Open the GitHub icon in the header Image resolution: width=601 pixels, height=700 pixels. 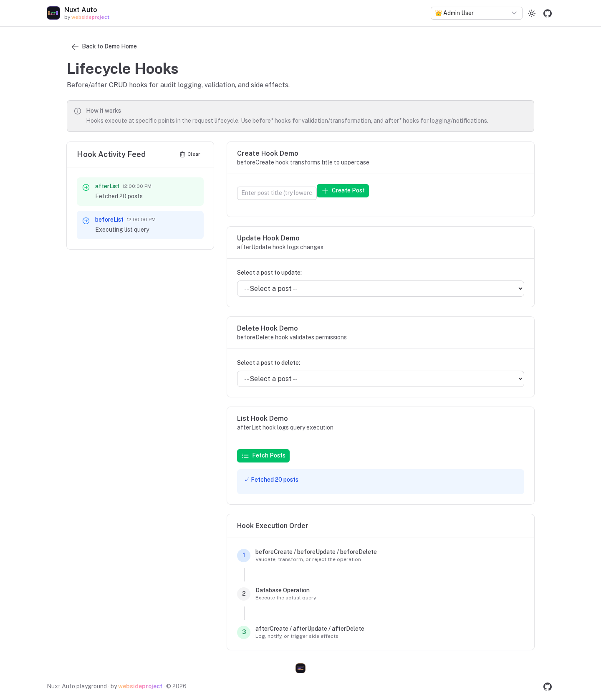(x=548, y=13)
